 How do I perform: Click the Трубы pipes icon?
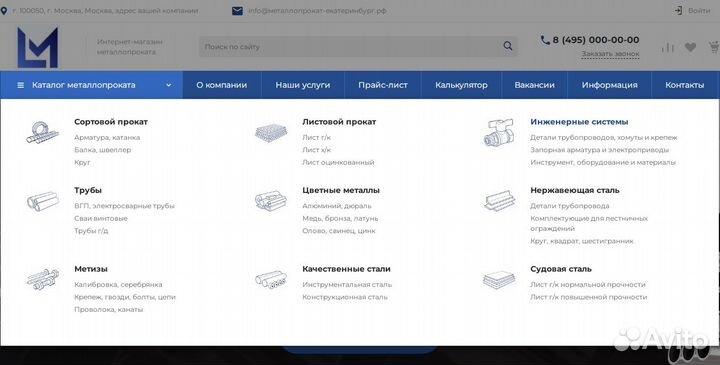[43, 201]
